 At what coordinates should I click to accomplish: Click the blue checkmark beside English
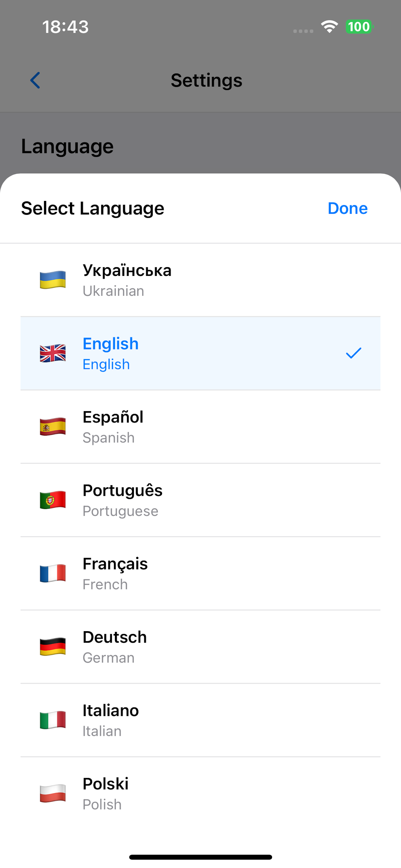coord(354,353)
